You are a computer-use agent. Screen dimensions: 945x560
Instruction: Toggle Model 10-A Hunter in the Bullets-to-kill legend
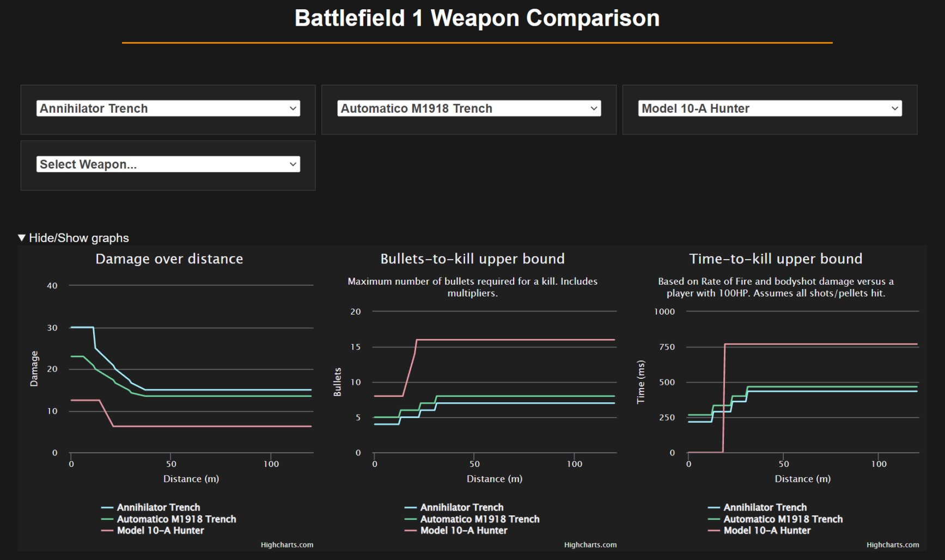[x=456, y=531]
